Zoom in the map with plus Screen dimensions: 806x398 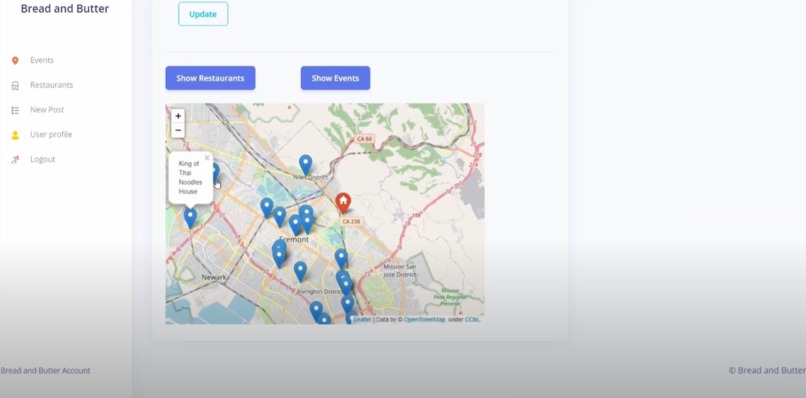[178, 116]
